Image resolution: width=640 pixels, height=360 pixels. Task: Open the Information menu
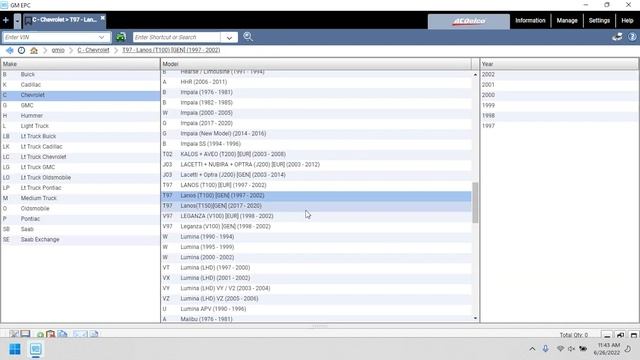530,20
